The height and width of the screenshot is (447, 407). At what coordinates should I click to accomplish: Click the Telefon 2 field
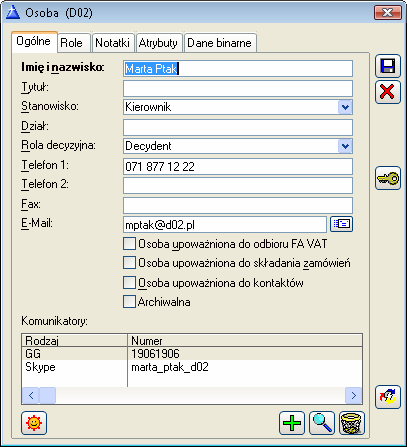238,185
